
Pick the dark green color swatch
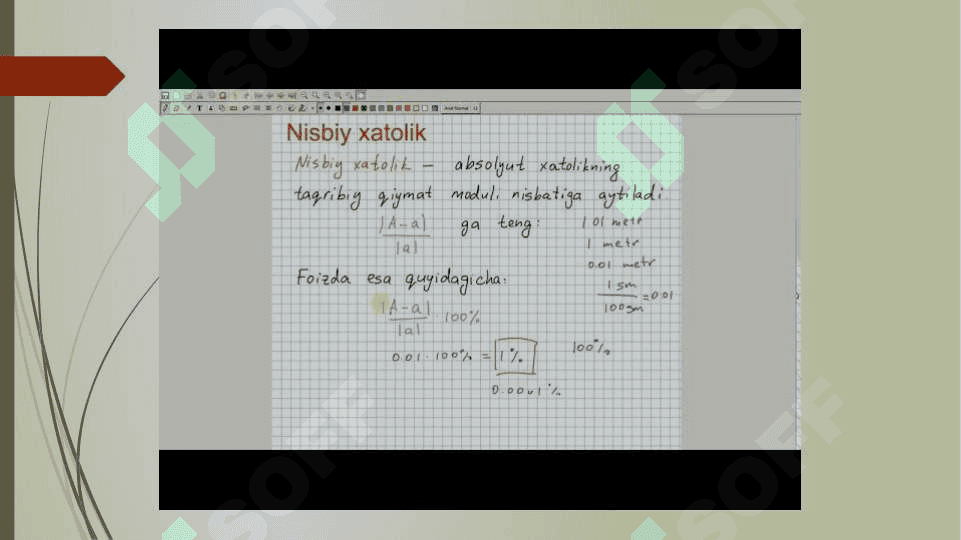point(363,108)
